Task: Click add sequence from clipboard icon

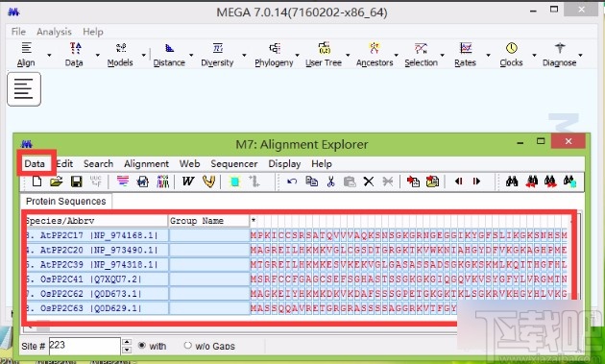Action: [413, 181]
